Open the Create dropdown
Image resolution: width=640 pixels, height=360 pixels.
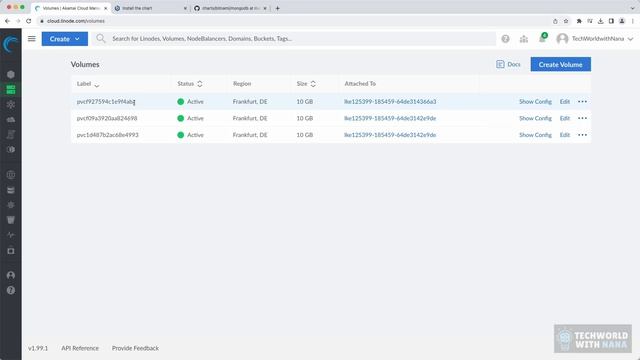(64, 39)
